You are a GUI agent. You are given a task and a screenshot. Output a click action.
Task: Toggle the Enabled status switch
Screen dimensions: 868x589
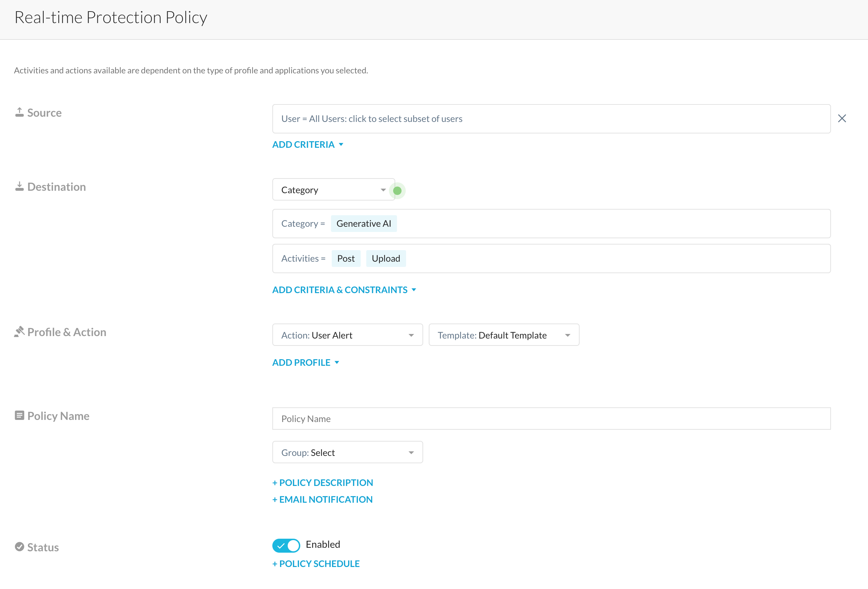click(x=286, y=545)
